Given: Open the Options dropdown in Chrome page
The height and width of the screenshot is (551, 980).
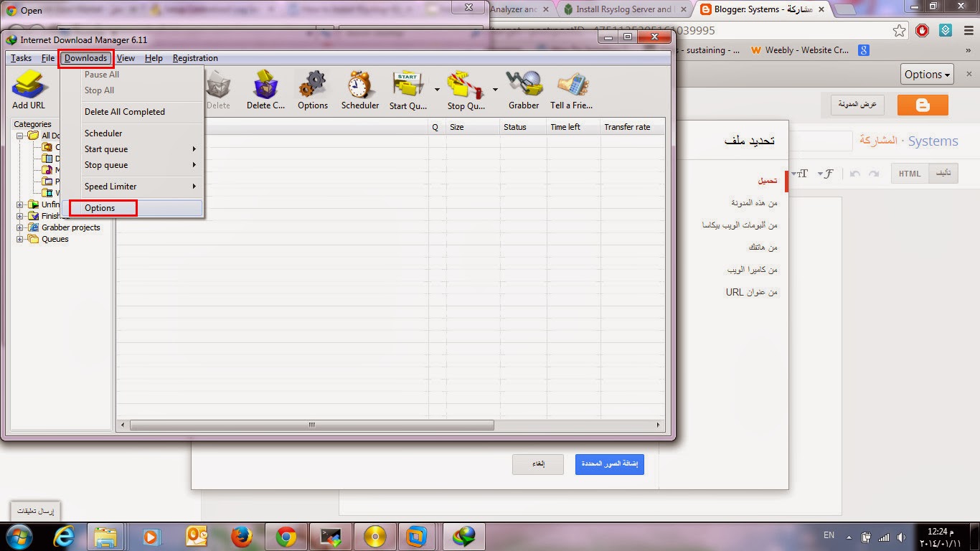Looking at the screenshot, I should pyautogui.click(x=927, y=74).
